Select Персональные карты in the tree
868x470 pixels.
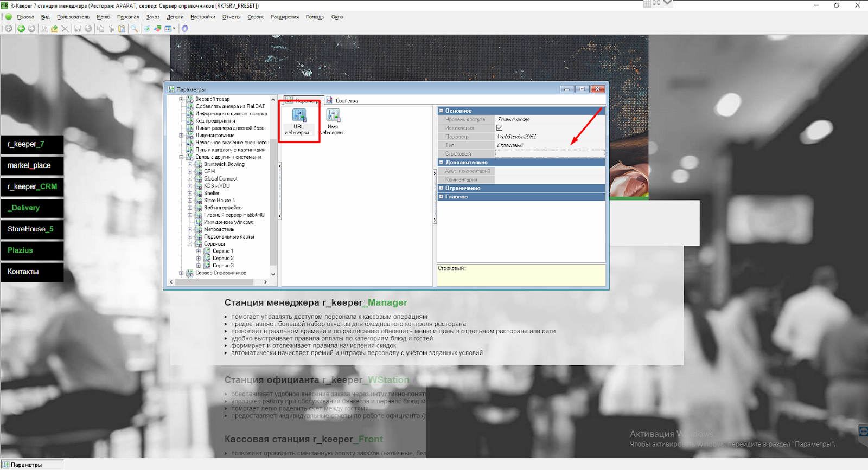pyautogui.click(x=228, y=237)
